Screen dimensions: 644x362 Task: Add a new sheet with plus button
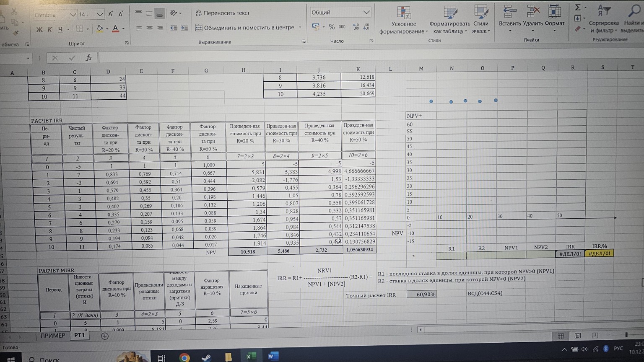click(x=105, y=336)
